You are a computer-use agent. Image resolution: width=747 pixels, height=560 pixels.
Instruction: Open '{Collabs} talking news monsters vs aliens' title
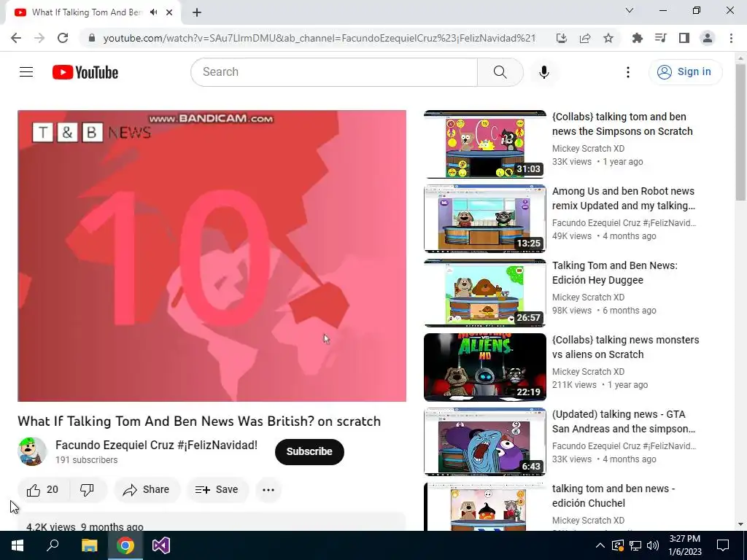(x=625, y=346)
